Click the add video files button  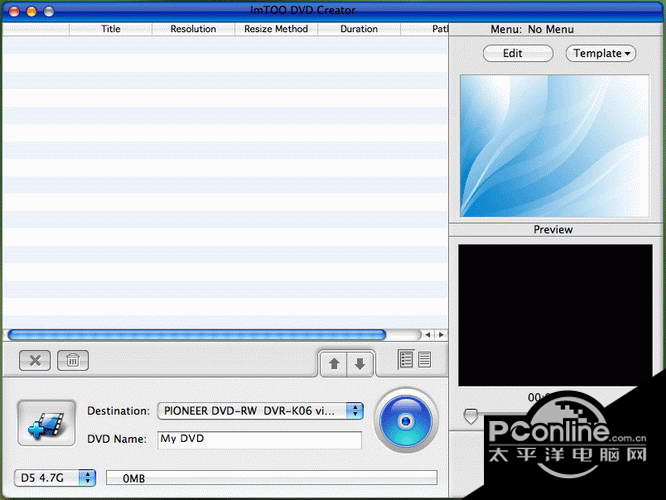[x=47, y=423]
